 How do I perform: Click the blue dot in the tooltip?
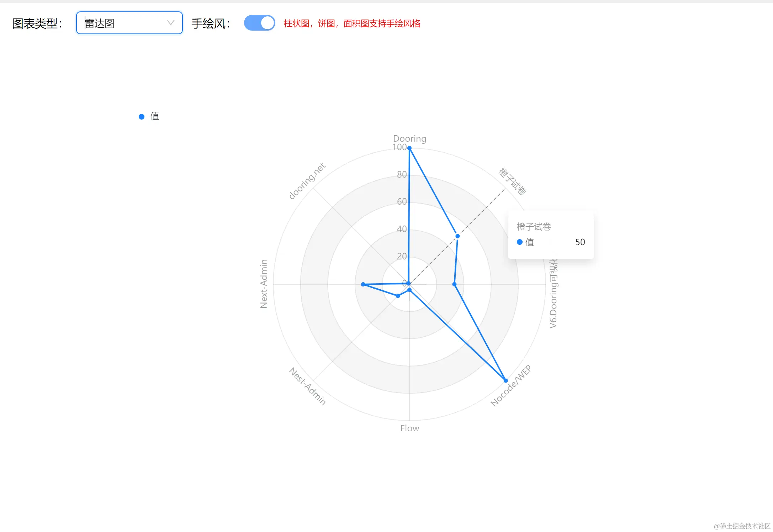click(520, 242)
